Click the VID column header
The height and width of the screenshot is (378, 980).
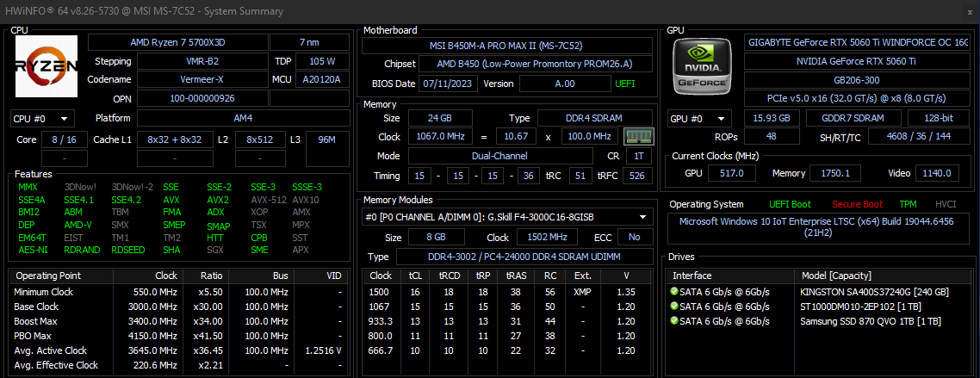321,276
